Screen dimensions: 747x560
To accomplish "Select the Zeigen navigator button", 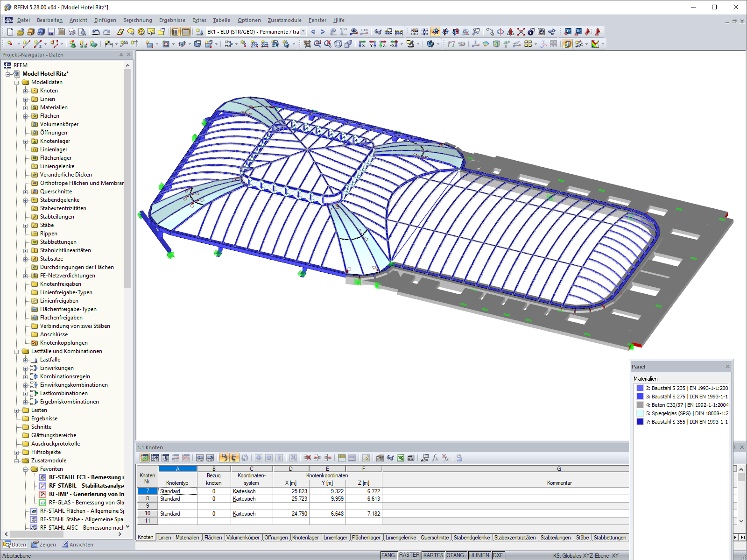I will click(x=44, y=545).
